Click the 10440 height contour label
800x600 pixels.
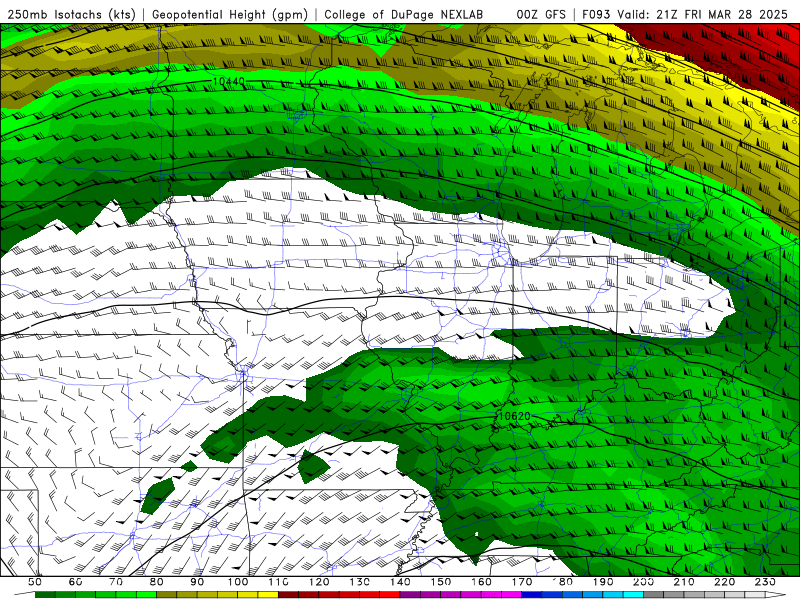229,81
